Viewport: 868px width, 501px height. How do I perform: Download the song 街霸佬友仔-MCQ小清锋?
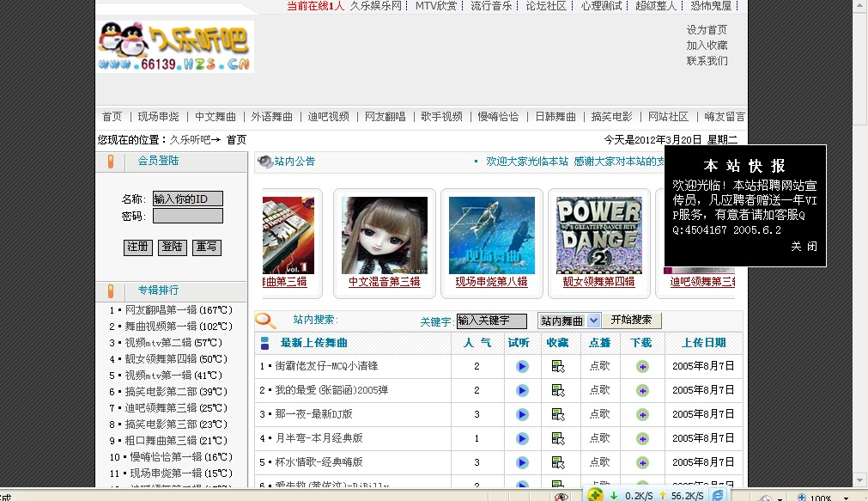[x=642, y=366]
